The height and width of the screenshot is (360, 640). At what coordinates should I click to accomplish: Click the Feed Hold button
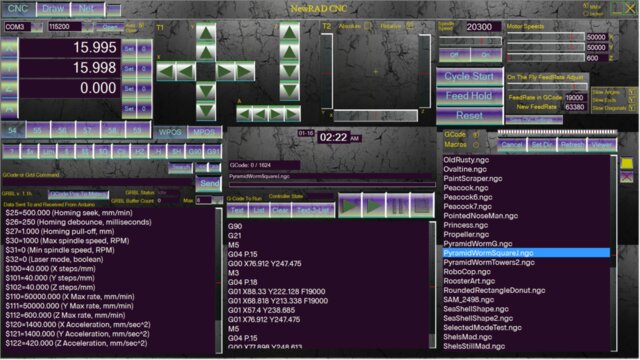point(469,96)
